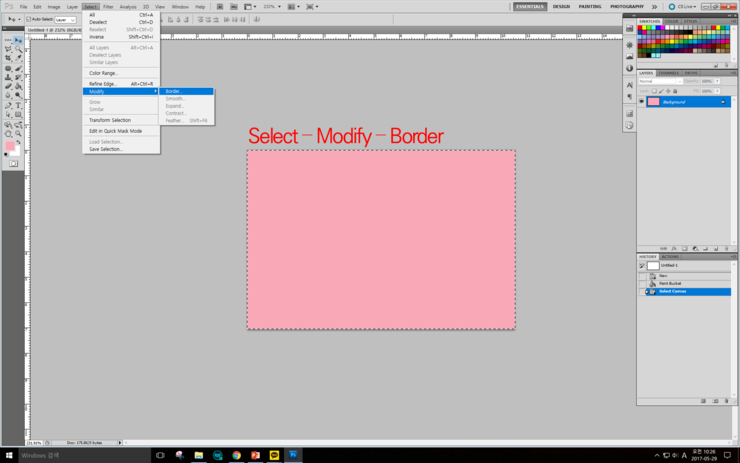Open the Character panel icon in dock
Viewport: 740px width, 463px height.
click(629, 86)
